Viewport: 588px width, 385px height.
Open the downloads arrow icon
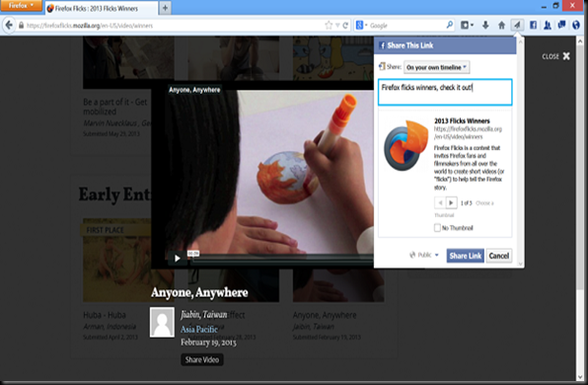tap(485, 25)
